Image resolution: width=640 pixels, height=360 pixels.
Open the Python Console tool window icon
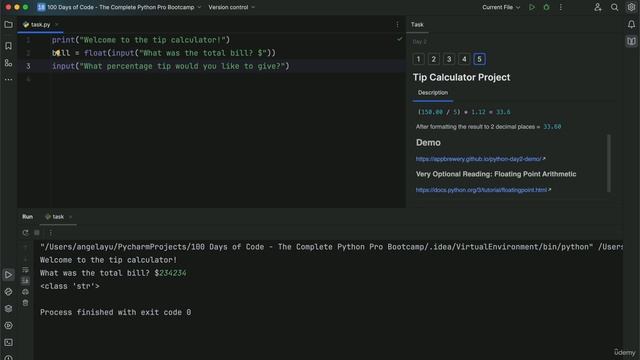pyautogui.click(x=8, y=292)
